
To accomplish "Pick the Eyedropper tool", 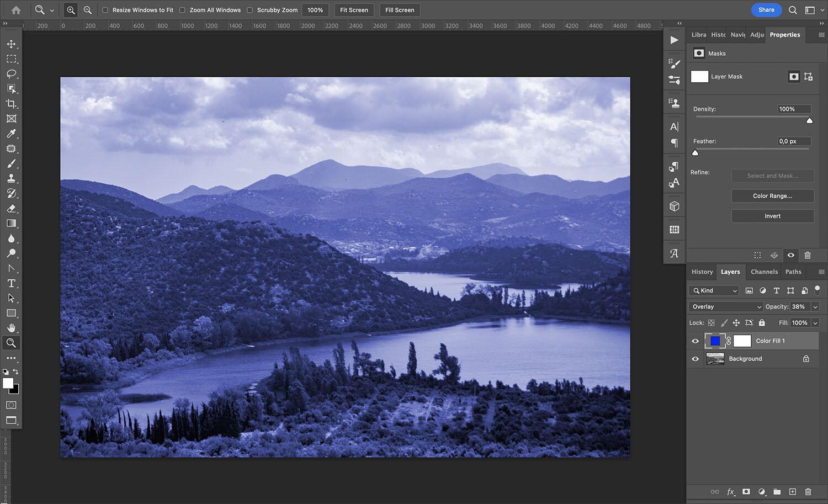I will 11,133.
